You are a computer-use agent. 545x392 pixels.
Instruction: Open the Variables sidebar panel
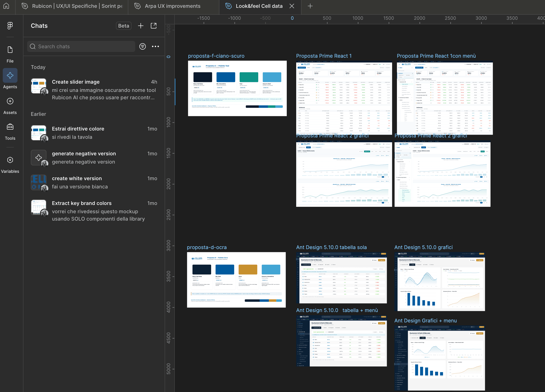[10, 165]
